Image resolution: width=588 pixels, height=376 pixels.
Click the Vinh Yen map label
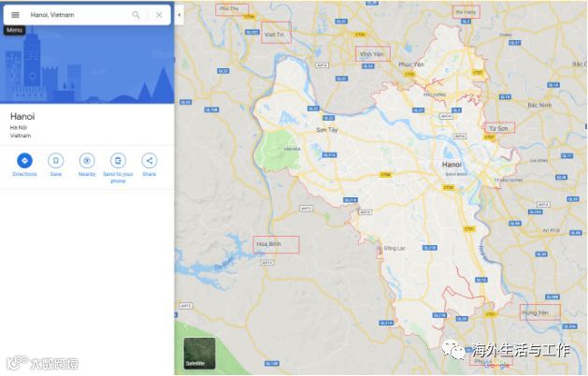372,54
